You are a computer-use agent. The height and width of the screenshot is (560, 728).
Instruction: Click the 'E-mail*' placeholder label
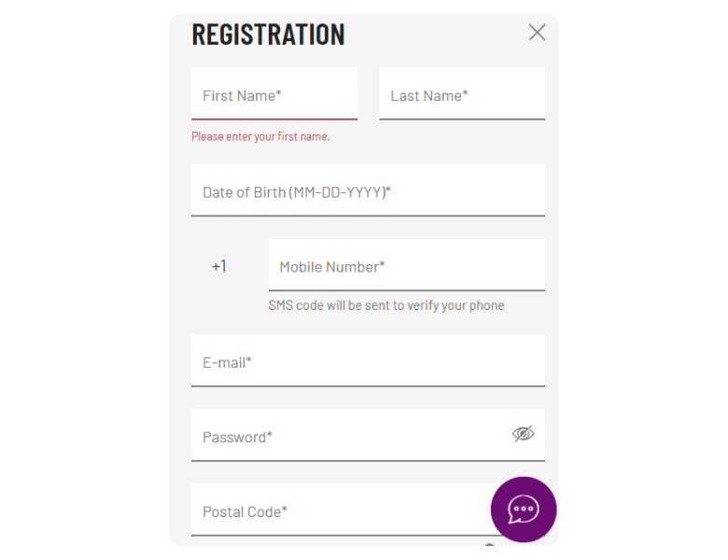tap(228, 362)
